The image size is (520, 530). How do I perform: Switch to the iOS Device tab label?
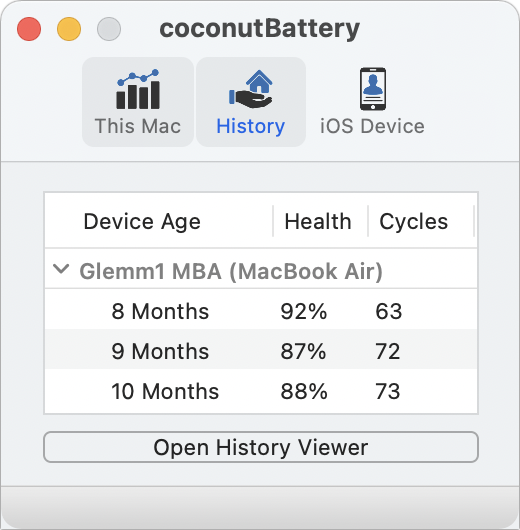coord(372,126)
